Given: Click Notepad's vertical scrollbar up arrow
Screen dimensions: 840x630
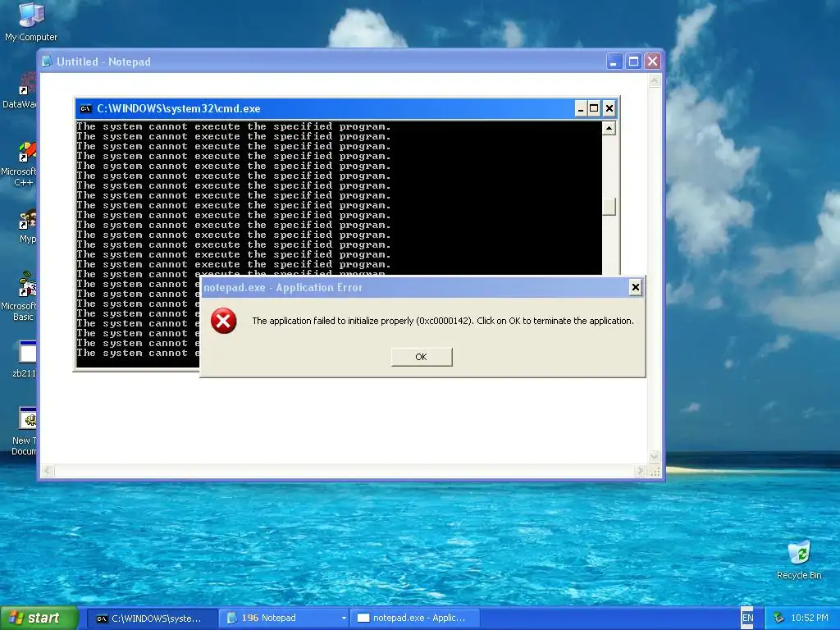Looking at the screenshot, I should pos(654,81).
